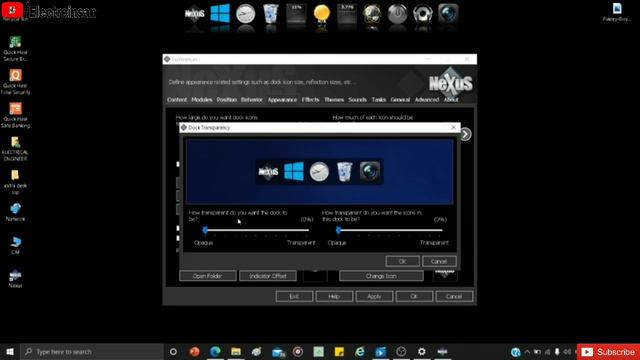Click the clock icon in the top dock
Viewport: 640px width, 360px height.
tap(246, 14)
